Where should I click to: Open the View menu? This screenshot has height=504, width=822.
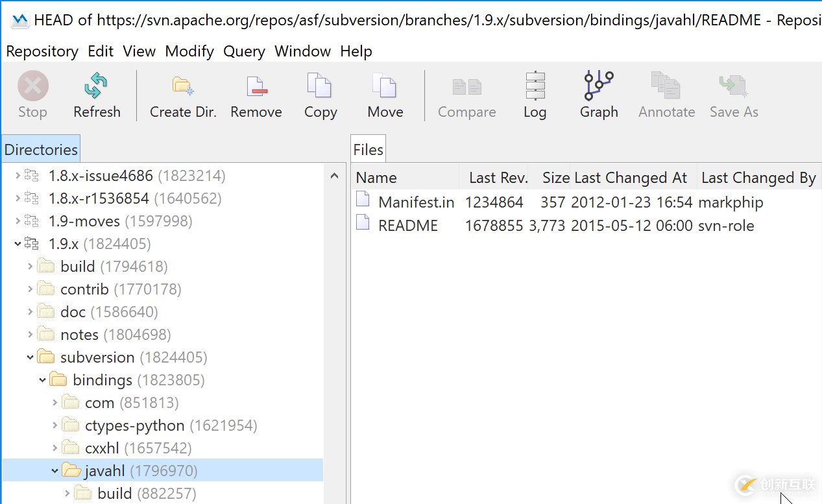coord(139,51)
